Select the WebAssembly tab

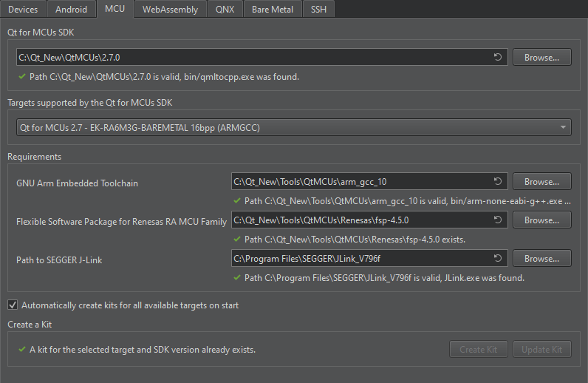170,10
